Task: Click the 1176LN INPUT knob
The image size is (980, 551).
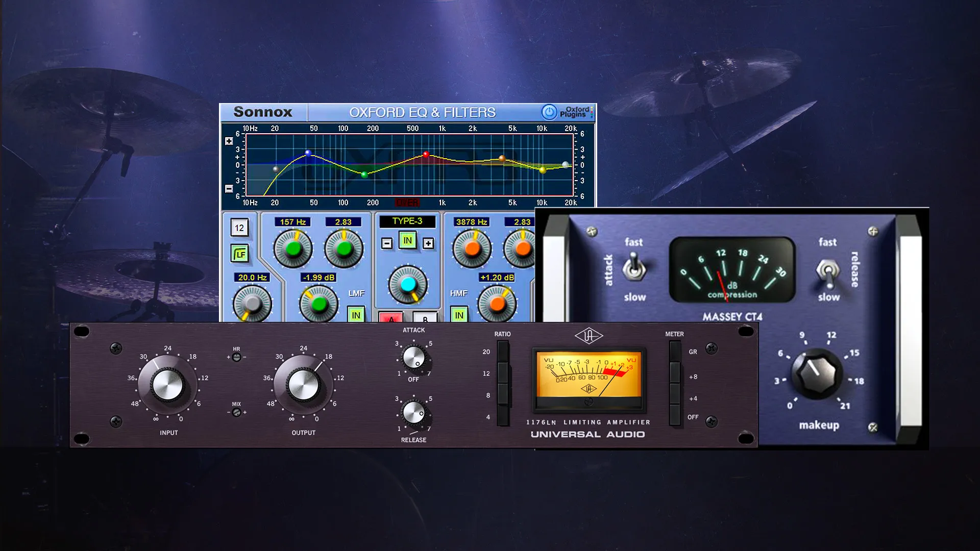Action: click(x=167, y=385)
